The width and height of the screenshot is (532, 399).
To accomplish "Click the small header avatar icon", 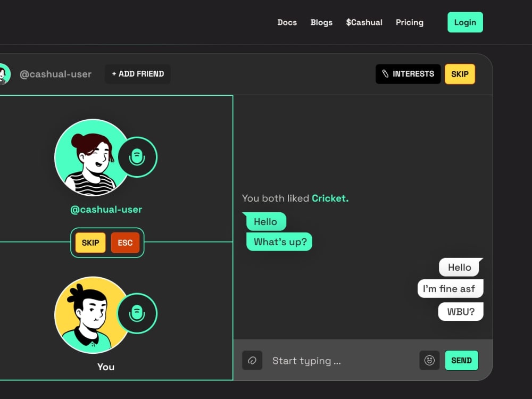I will click(4, 74).
